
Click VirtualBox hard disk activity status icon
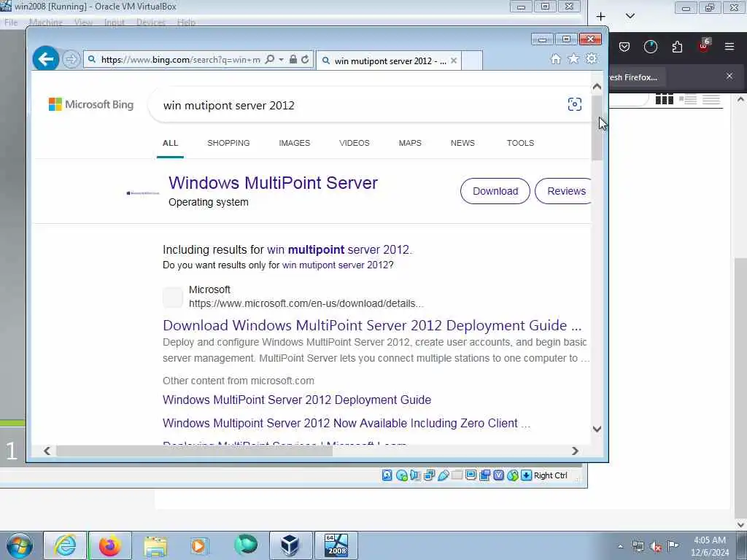click(387, 475)
